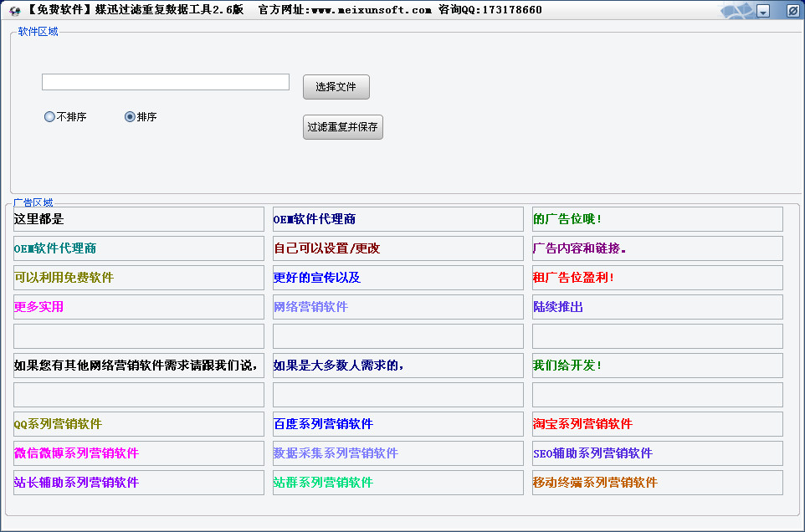Open the 百度系列营销软件 link
This screenshot has width=805, height=532.
[397, 424]
